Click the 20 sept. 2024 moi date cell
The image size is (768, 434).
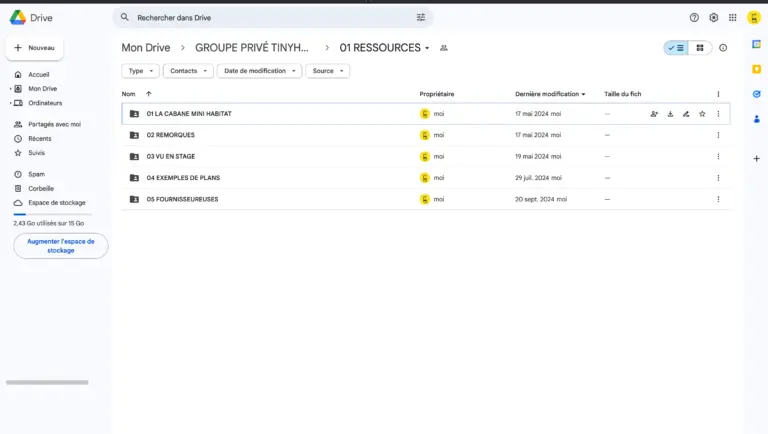click(541, 199)
